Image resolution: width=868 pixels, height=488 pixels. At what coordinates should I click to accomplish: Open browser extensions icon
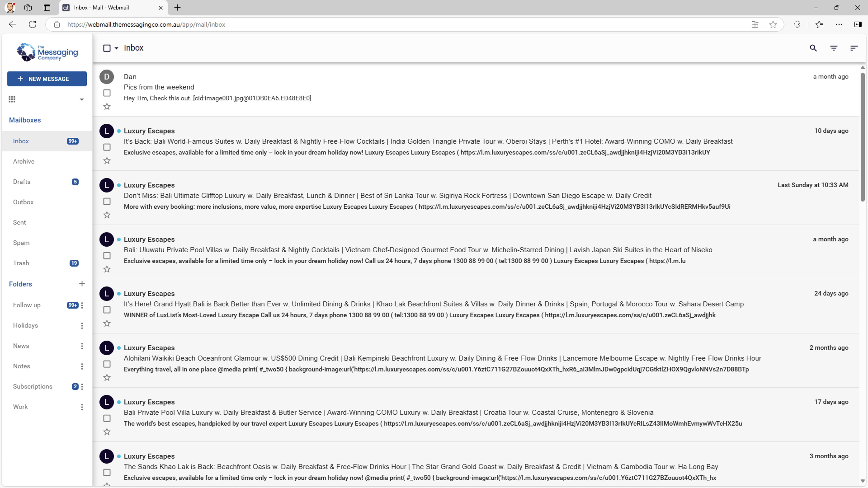pyautogui.click(x=797, y=24)
